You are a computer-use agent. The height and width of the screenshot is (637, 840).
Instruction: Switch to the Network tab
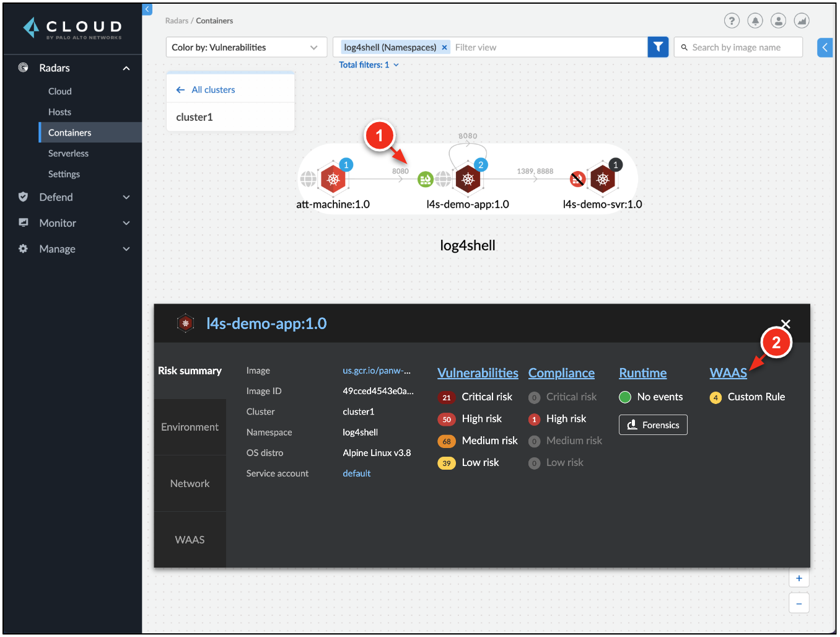[x=190, y=483]
